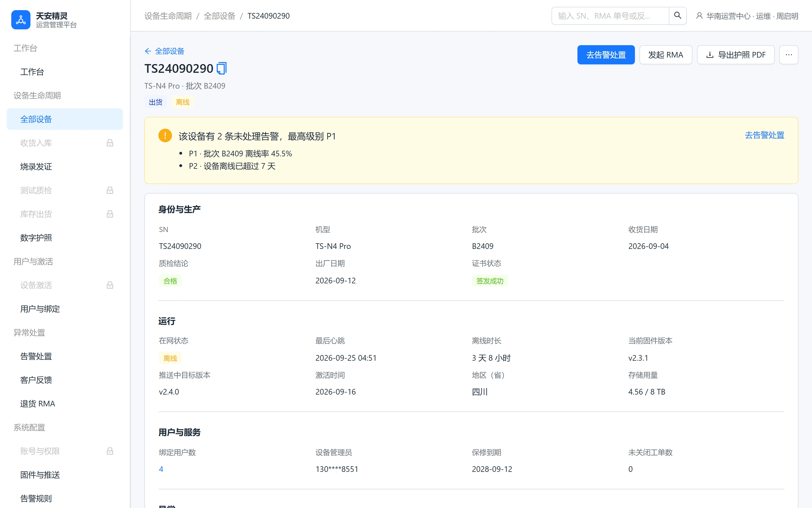The image size is (812, 508).
Task: Click 设备生命周期 breadcrumb
Action: 168,16
